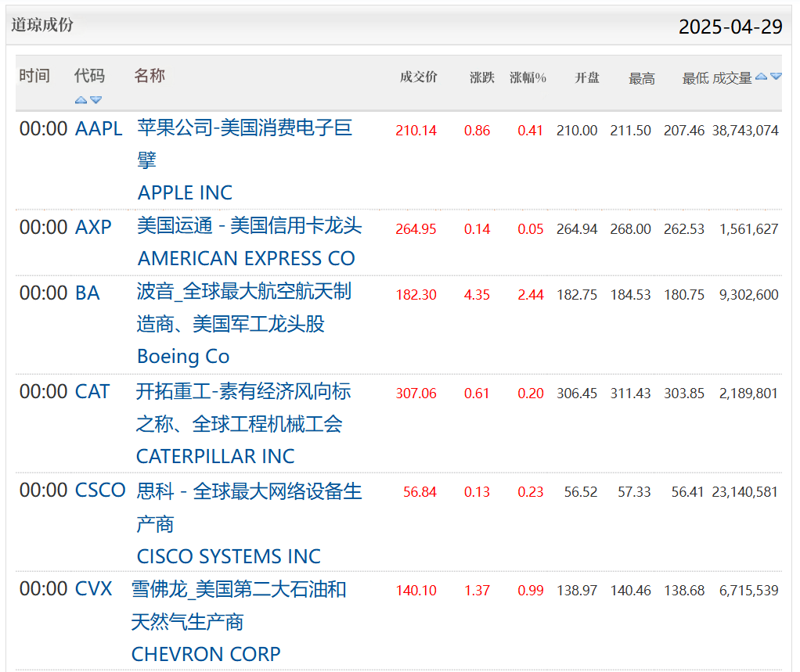Screen dimensions: 800x672
Task: Open the CVX ticker link
Action: pos(93,589)
